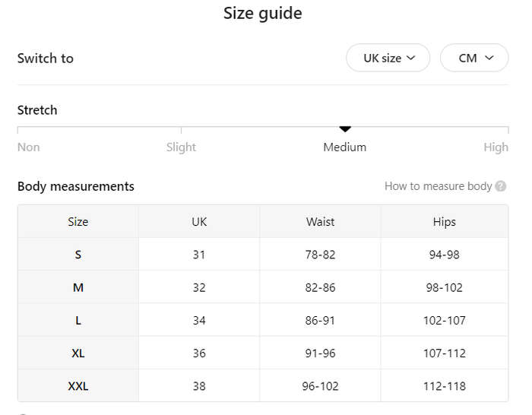The height and width of the screenshot is (415, 532).
Task: Click the UK column header
Action: click(199, 222)
